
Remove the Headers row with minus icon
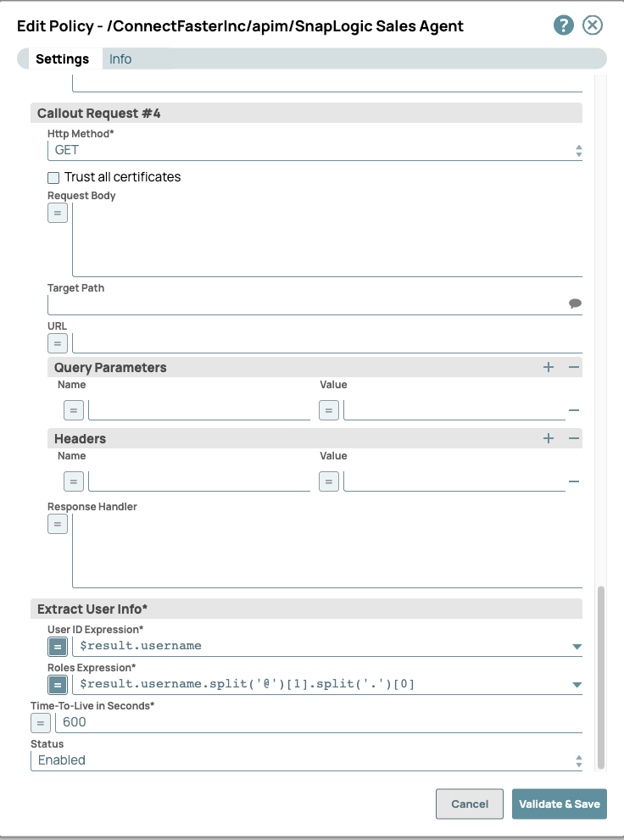tap(574, 481)
